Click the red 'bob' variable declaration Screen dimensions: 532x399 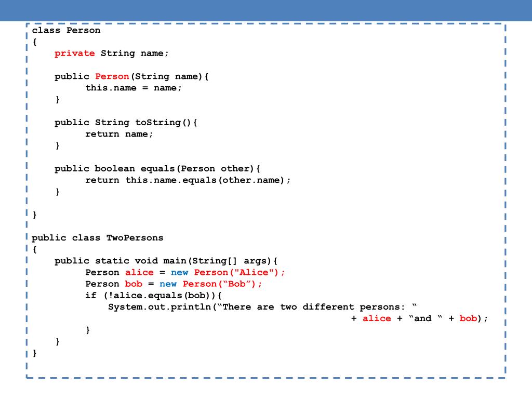click(134, 284)
